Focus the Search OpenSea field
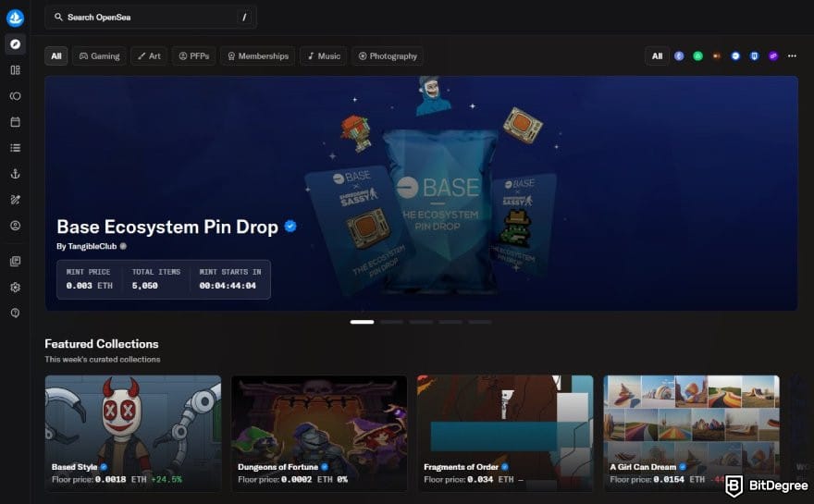Image resolution: width=814 pixels, height=504 pixels. (151, 18)
